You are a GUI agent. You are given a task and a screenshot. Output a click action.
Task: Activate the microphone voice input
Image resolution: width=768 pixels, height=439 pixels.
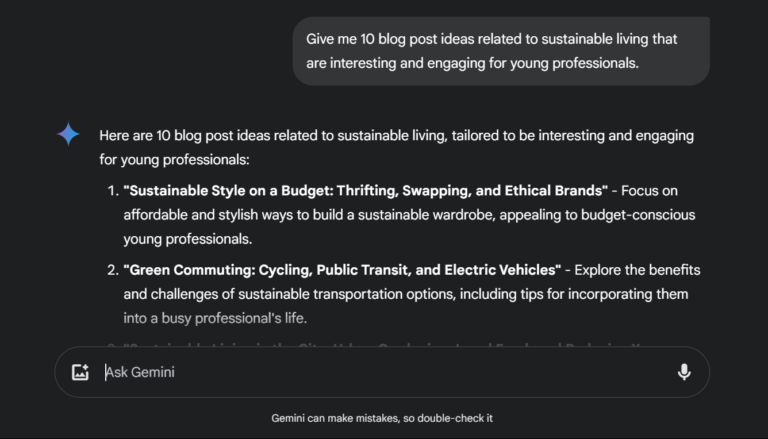(x=684, y=372)
